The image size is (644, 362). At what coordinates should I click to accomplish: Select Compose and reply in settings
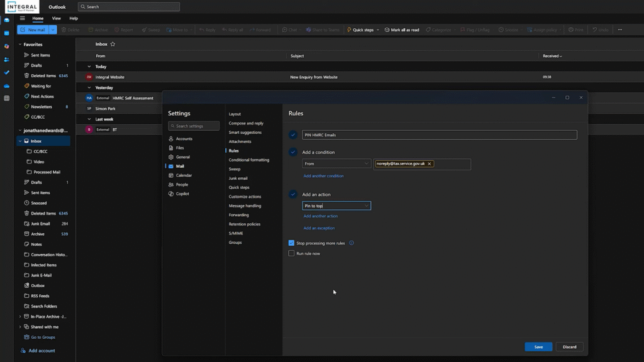coord(246,123)
